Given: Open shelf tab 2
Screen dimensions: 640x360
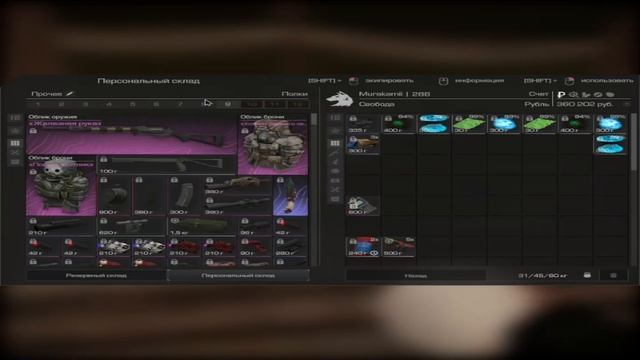Looking at the screenshot, I should (x=62, y=104).
